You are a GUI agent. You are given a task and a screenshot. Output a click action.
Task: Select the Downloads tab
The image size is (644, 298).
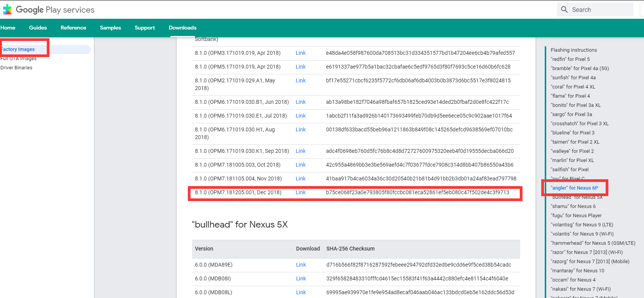tap(182, 28)
